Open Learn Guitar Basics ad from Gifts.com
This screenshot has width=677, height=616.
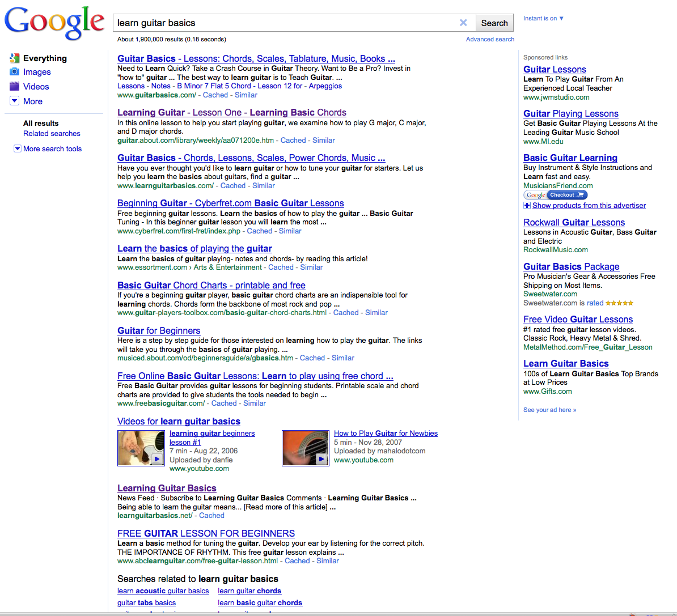(x=566, y=364)
